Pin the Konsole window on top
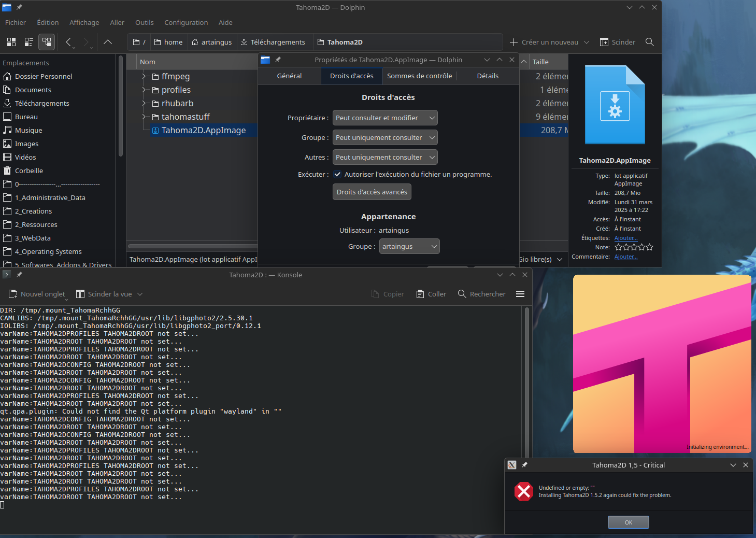 (x=19, y=275)
